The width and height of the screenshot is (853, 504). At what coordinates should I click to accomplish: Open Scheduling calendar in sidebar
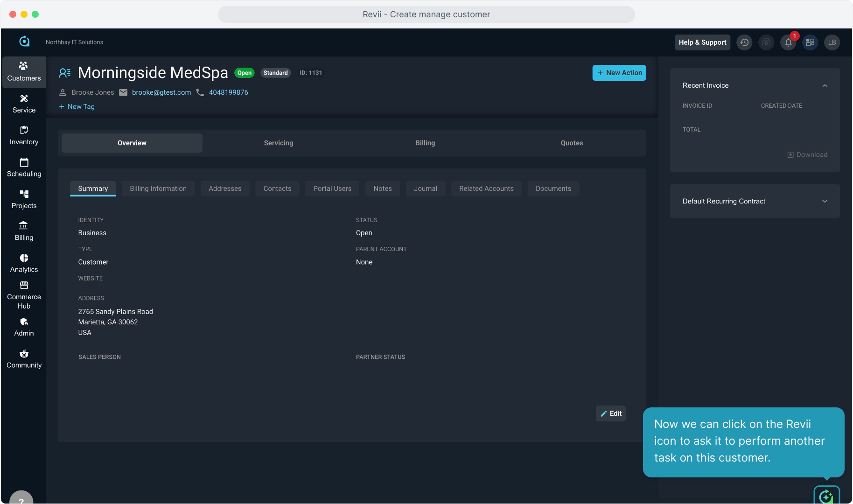click(24, 168)
